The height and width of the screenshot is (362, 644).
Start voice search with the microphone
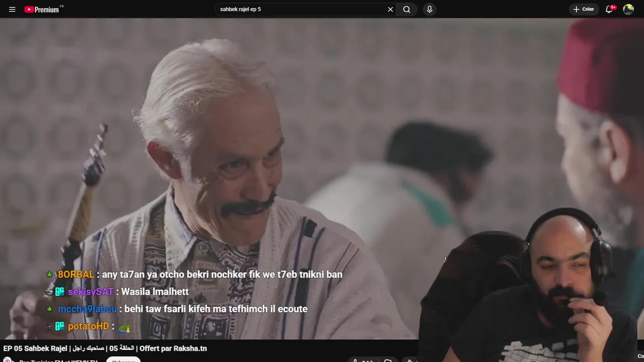(429, 9)
